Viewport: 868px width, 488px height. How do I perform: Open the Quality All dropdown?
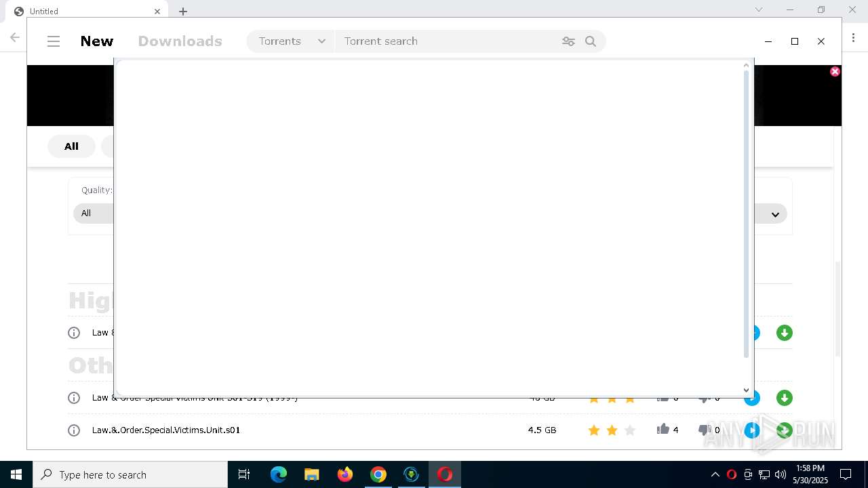point(92,213)
